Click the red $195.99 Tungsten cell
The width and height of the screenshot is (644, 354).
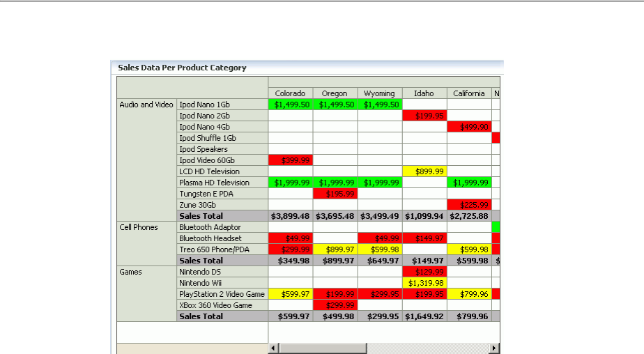[x=335, y=194]
